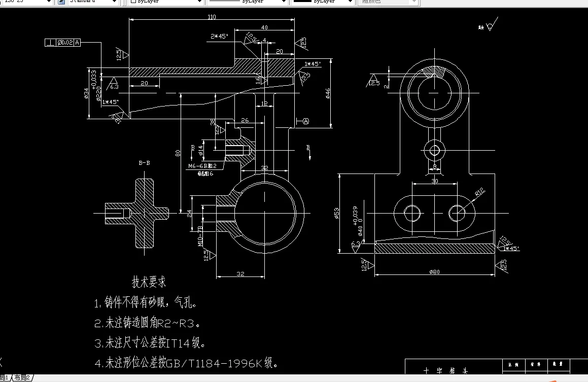Viewport: 588px width, 382px height.
Task: Open the dimension style dropdown showing 130-25
Action: tap(48, 3)
